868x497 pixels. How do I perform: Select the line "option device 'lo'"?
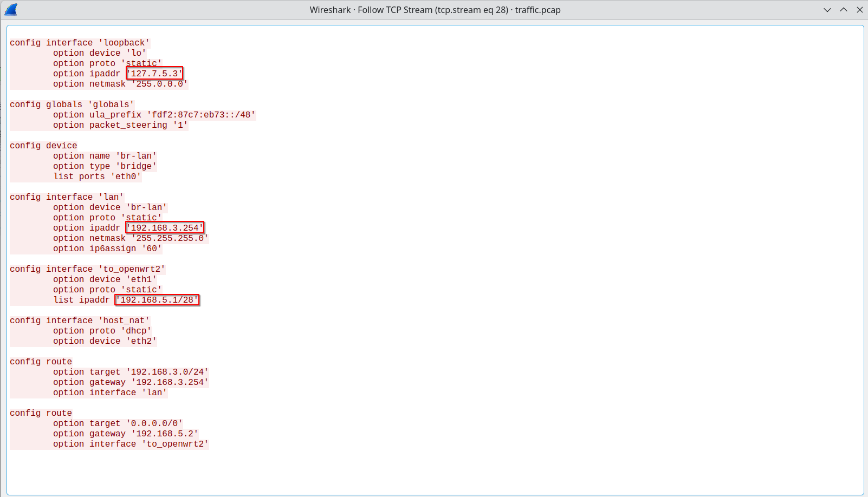click(x=100, y=53)
